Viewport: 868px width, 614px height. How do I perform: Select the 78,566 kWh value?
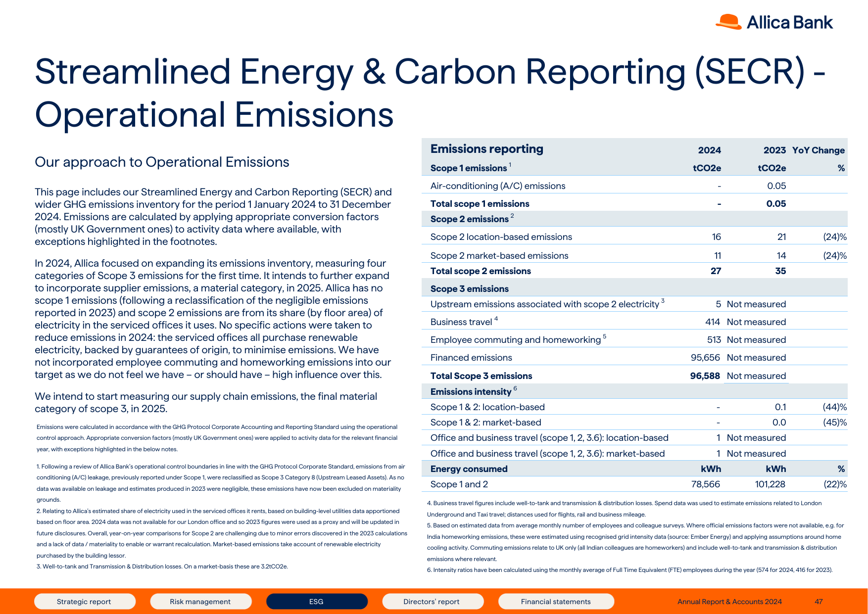706,484
